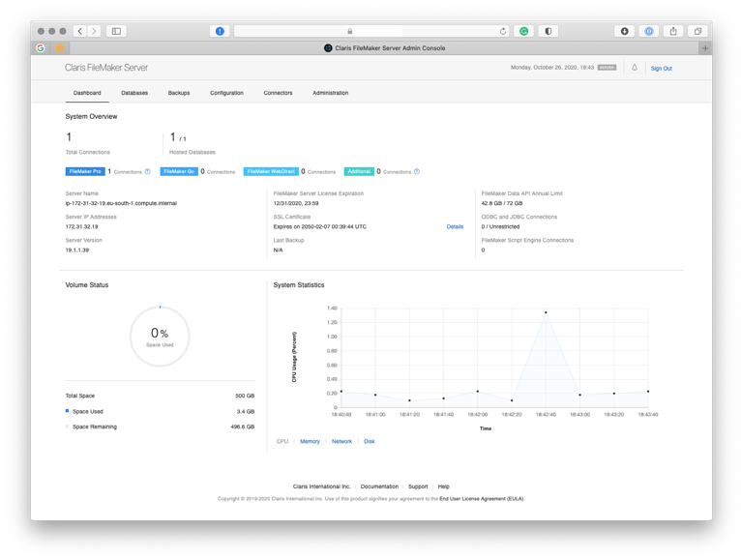Screen dimensions: 741x560
Task: Show Network statistics chart
Action: [341, 441]
